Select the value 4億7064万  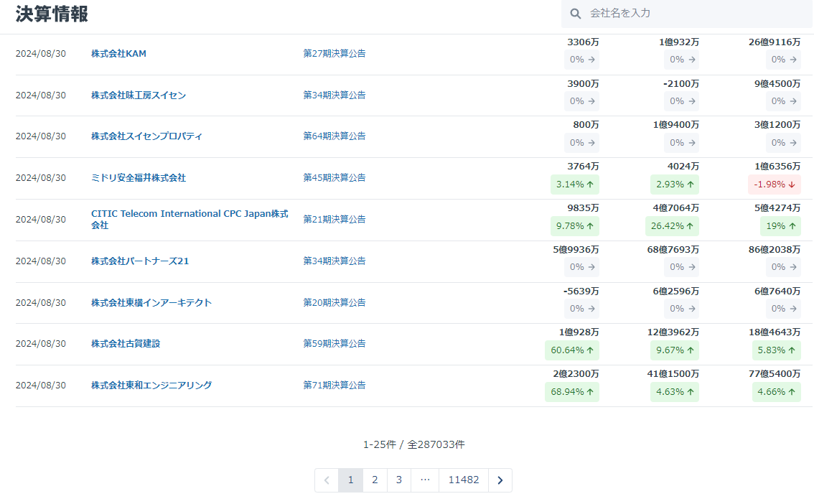[x=676, y=208]
